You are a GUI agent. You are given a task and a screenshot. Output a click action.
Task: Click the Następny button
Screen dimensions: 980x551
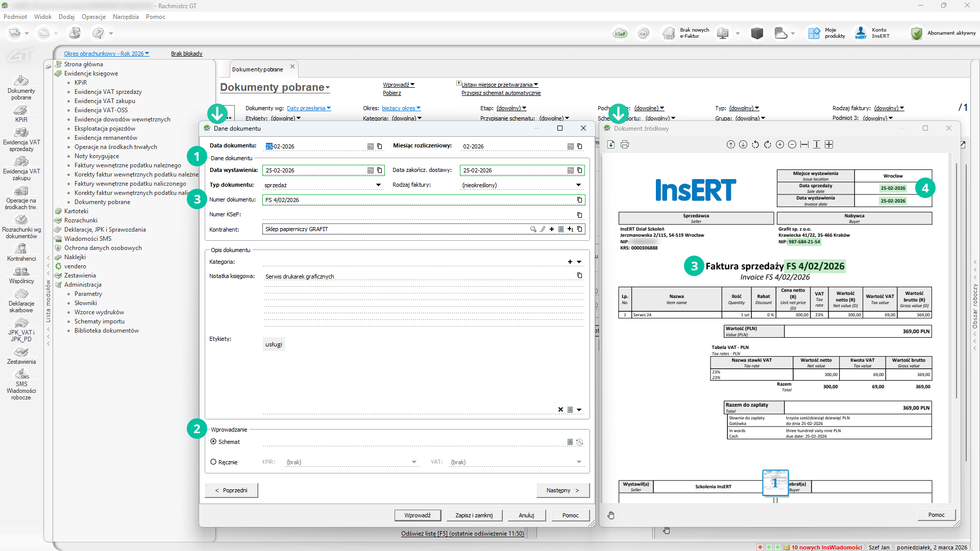coord(562,490)
